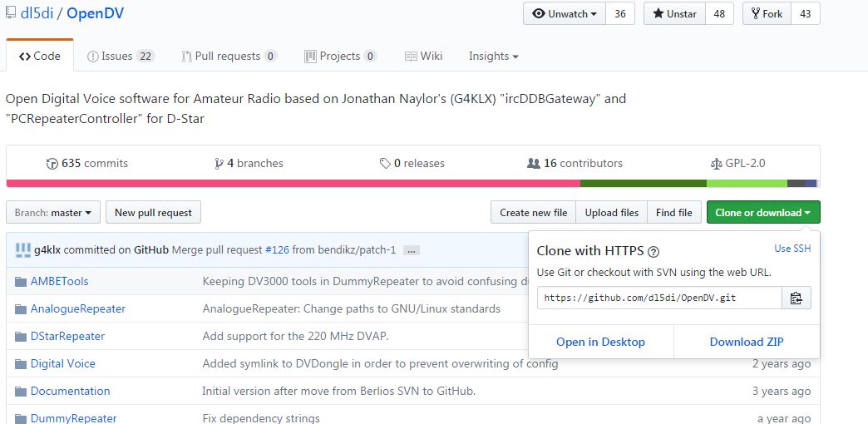Open the Projects tab
868x424 pixels.
(x=340, y=56)
